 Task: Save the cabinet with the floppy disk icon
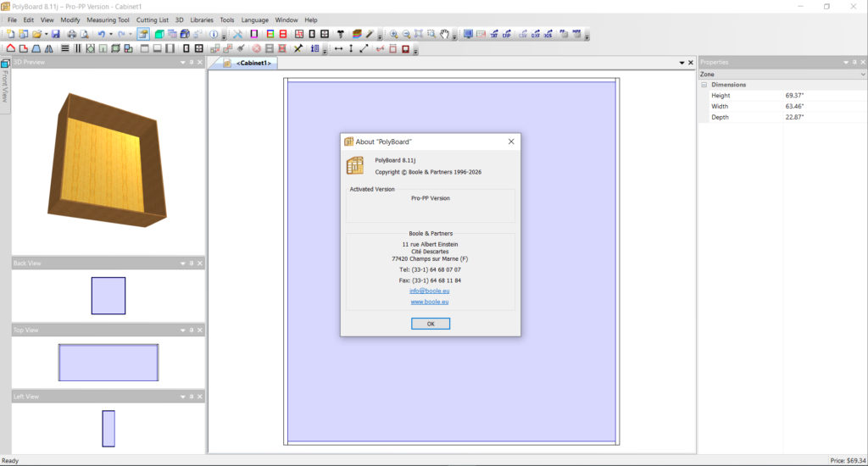point(56,34)
